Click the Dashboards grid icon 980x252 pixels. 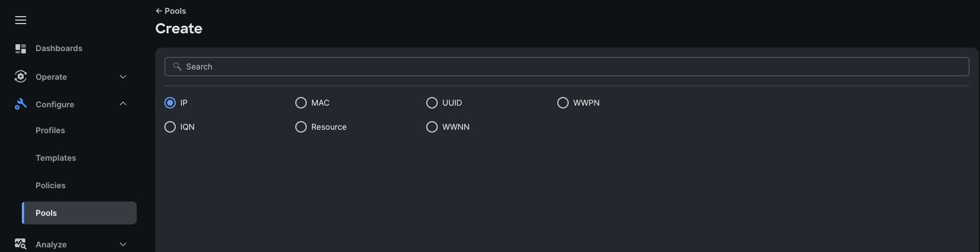click(21, 49)
